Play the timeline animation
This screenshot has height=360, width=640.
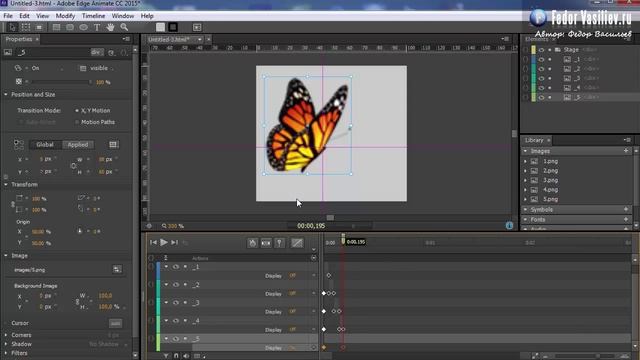pos(164,242)
